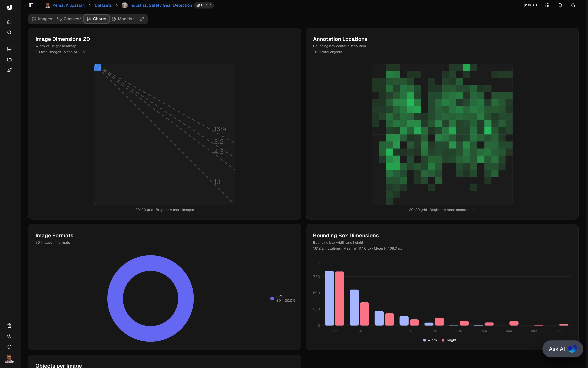Click the Image Formats heading
Image resolution: width=588 pixels, height=368 pixels.
point(54,236)
